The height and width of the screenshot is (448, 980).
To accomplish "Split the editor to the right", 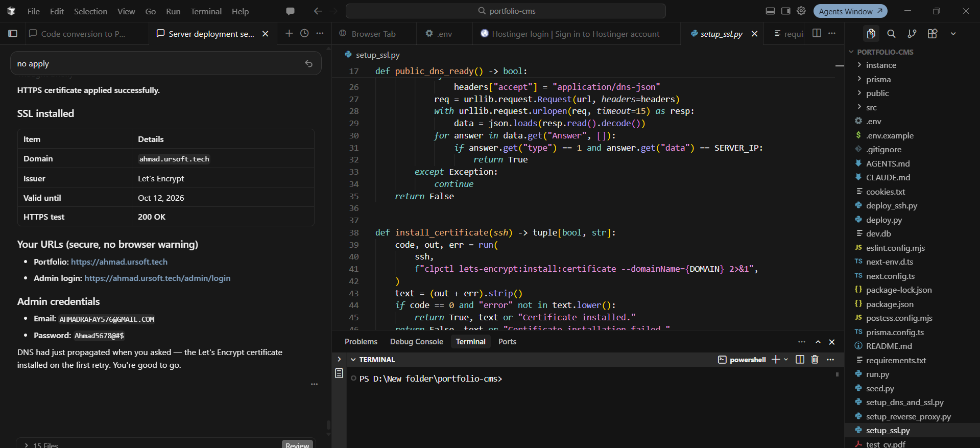I will pyautogui.click(x=817, y=33).
